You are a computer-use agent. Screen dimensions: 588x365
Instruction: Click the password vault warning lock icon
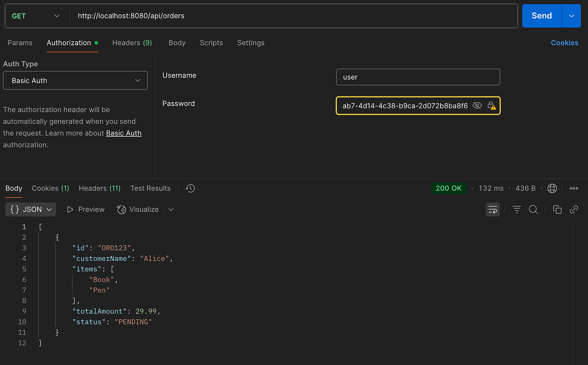(x=491, y=105)
